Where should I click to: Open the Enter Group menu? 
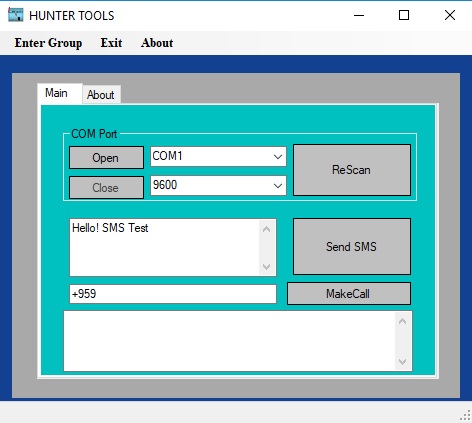pos(48,43)
